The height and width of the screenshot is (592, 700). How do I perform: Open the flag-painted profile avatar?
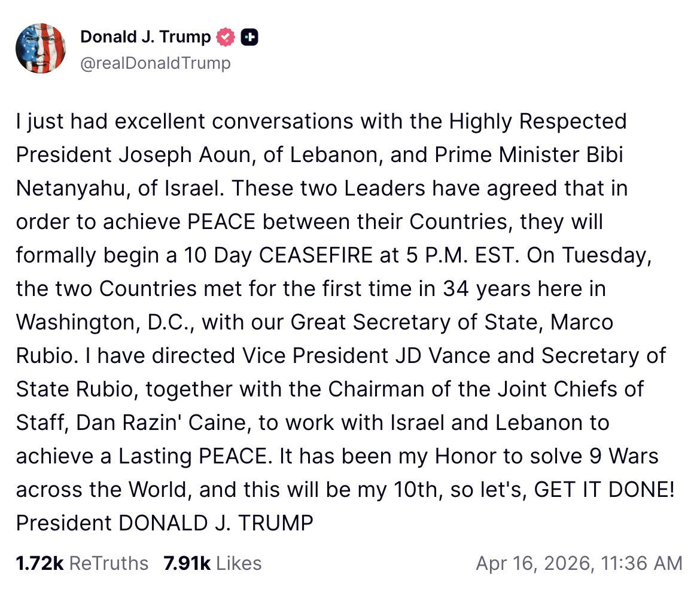pos(41,48)
